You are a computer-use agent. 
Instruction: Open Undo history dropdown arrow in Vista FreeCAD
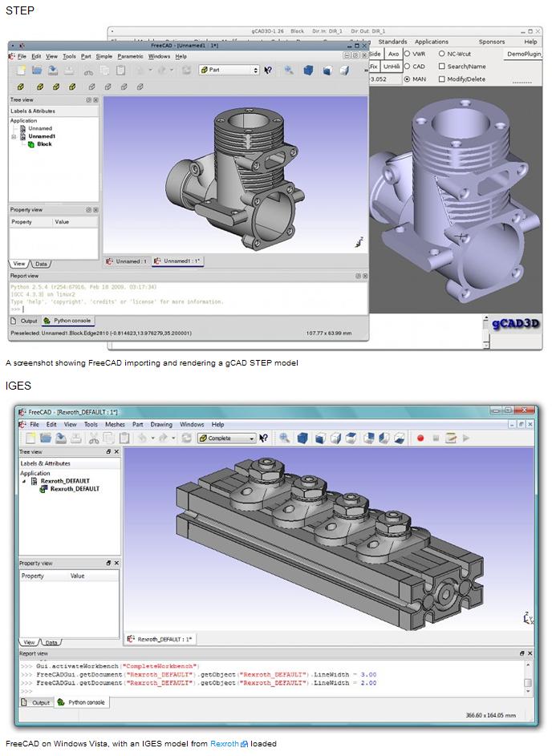tap(152, 439)
